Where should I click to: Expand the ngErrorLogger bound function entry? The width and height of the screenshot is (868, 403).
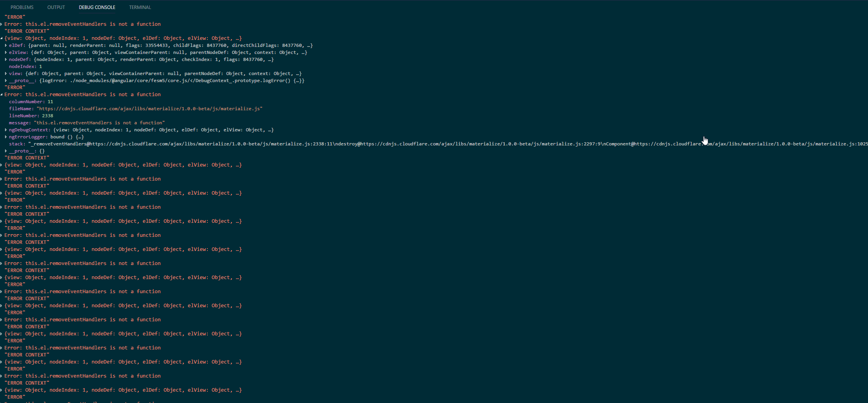coord(5,137)
